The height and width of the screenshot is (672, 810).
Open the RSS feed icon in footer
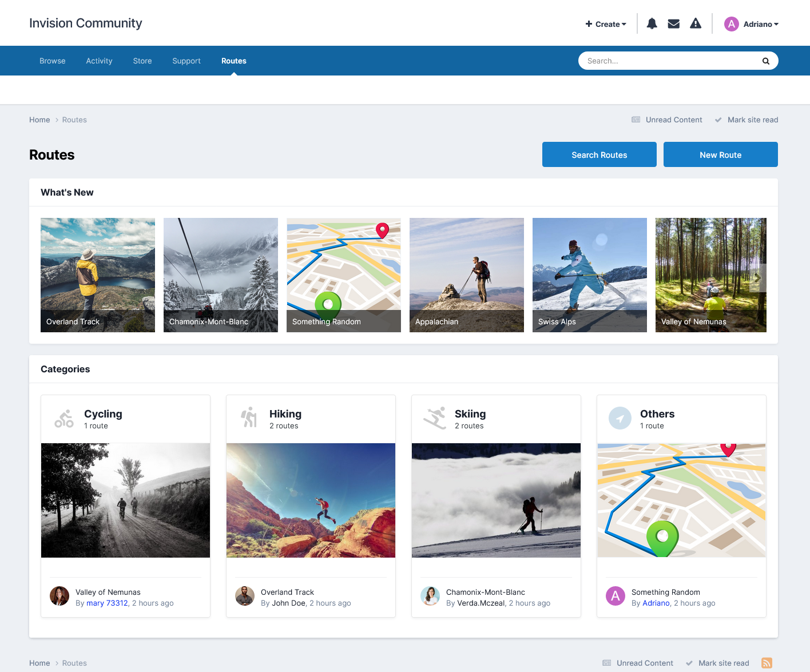tap(767, 663)
